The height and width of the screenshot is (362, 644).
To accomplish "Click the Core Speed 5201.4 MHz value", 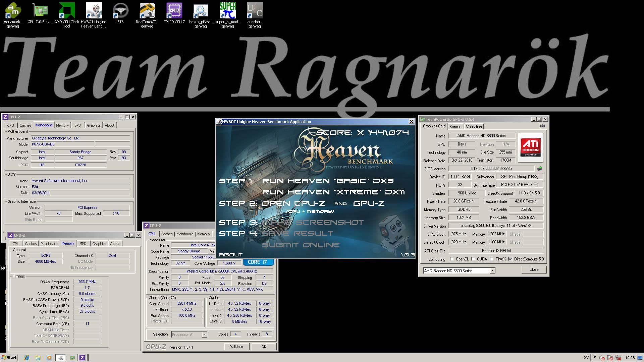I will pyautogui.click(x=187, y=303).
